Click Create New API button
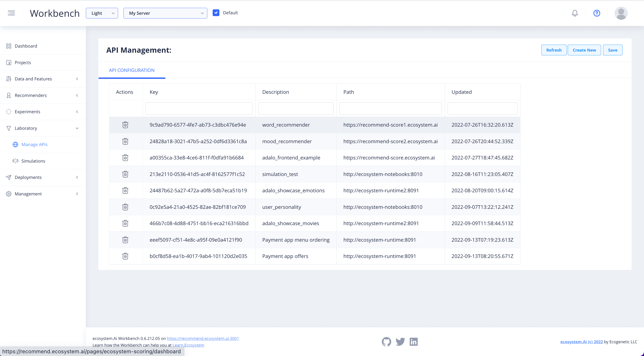 click(x=584, y=50)
